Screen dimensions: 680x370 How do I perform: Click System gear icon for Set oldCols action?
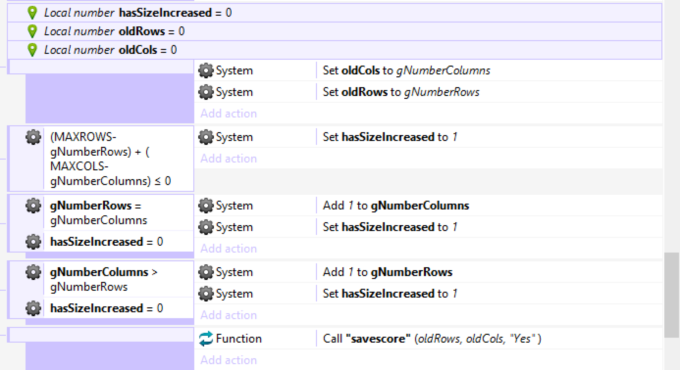pos(206,70)
